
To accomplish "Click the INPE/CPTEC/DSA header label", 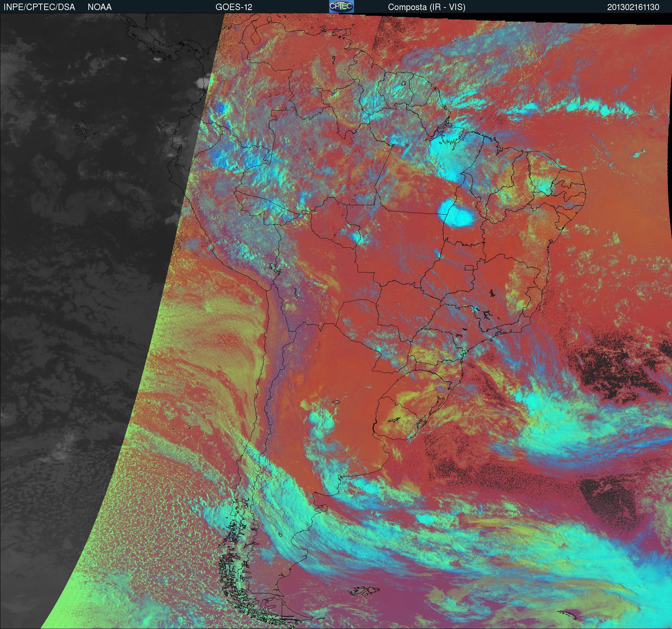I will point(39,7).
